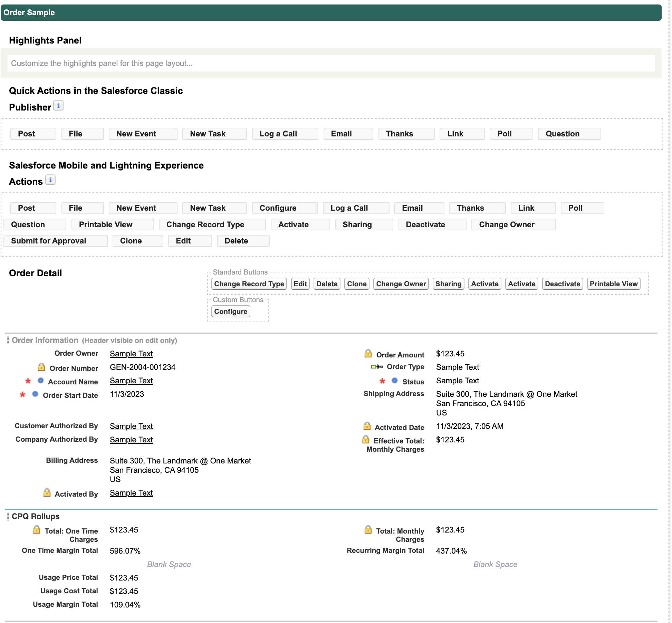Click the controlling field icon beside Order Type
The width and height of the screenshot is (672, 623).
377,367
